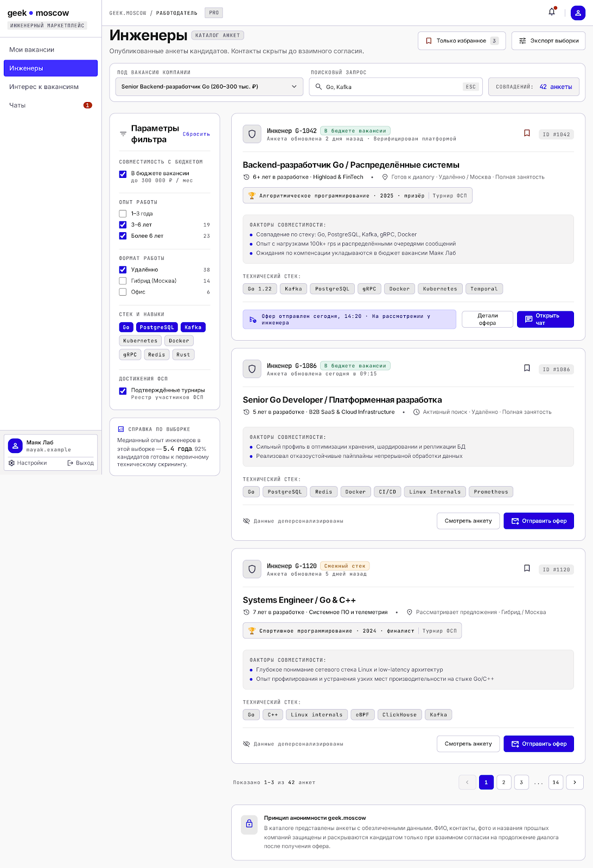Click location pin icon on G-1120
The image size is (593, 868).
click(x=410, y=612)
